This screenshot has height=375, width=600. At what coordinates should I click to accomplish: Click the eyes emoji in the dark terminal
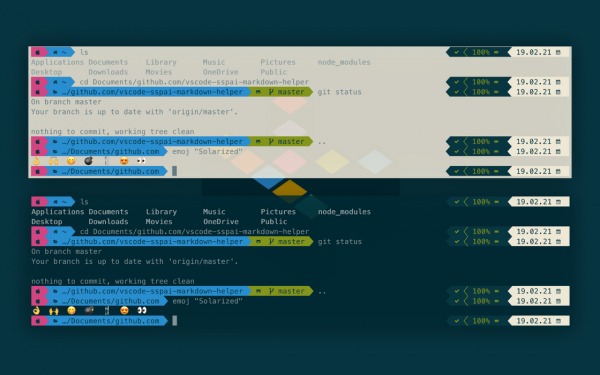coord(142,311)
